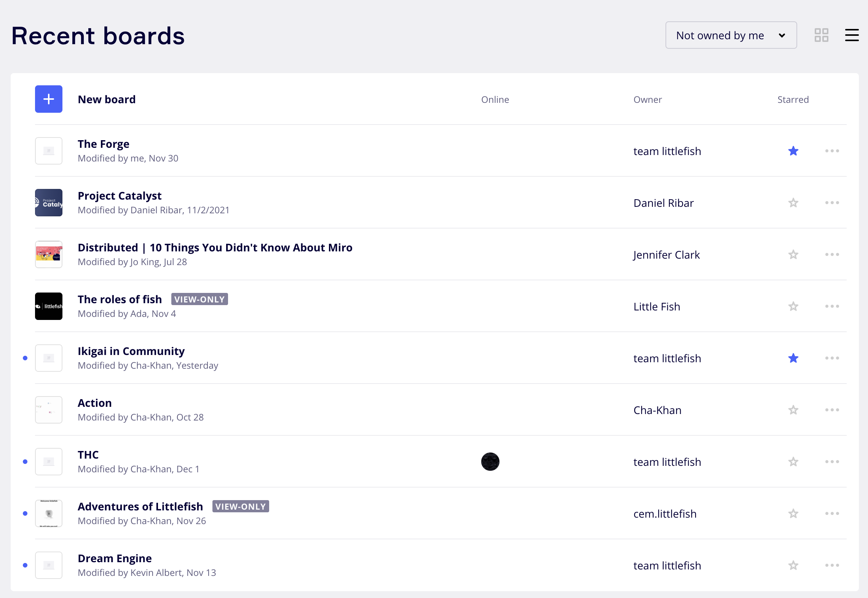Open Distributed 10 Things About Miro board

tap(215, 248)
